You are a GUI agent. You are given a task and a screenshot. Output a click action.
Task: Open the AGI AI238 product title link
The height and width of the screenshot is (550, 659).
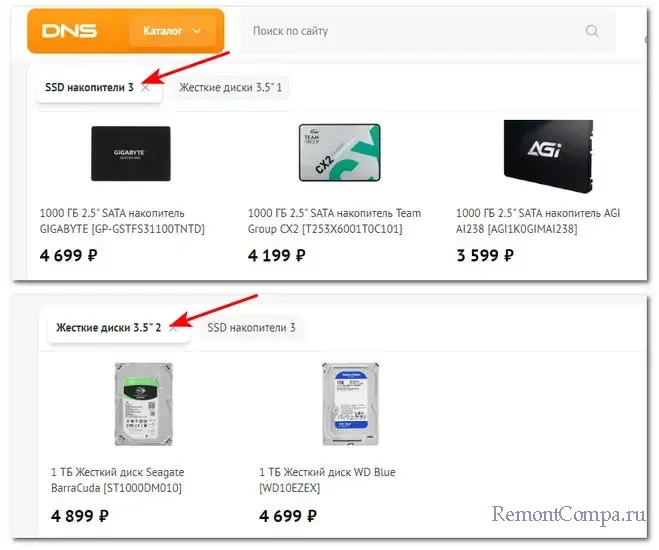(538, 221)
